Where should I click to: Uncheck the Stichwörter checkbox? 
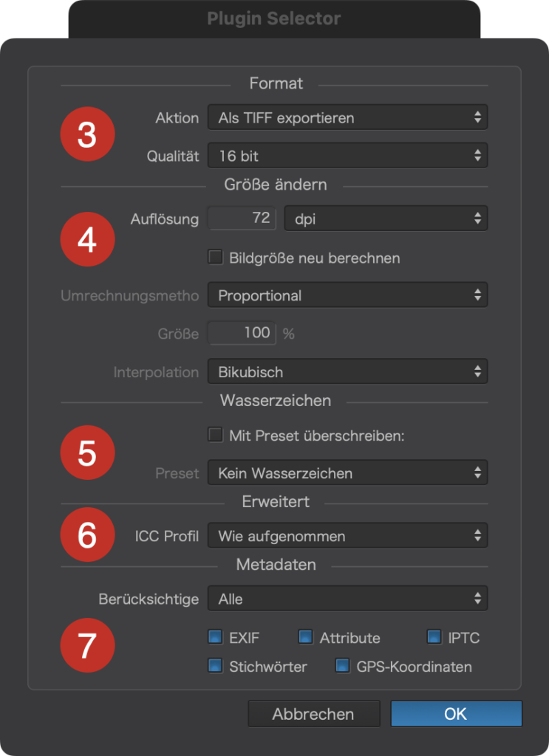(x=215, y=666)
